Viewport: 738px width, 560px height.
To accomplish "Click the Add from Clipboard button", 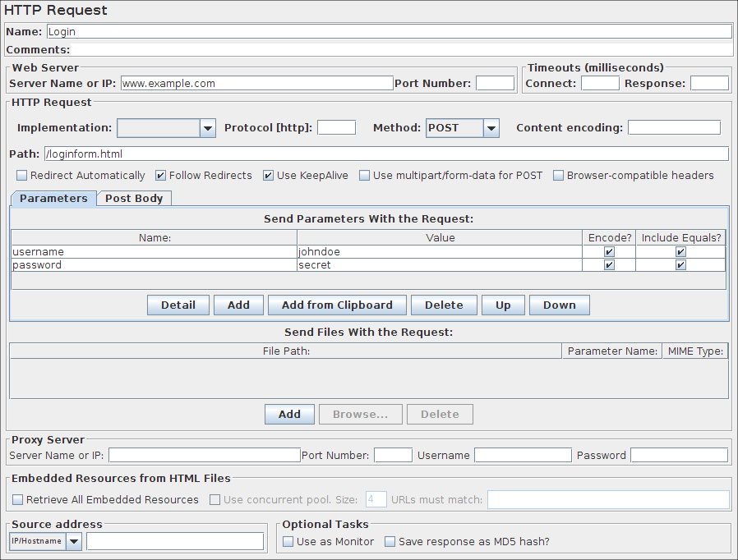I will click(337, 305).
